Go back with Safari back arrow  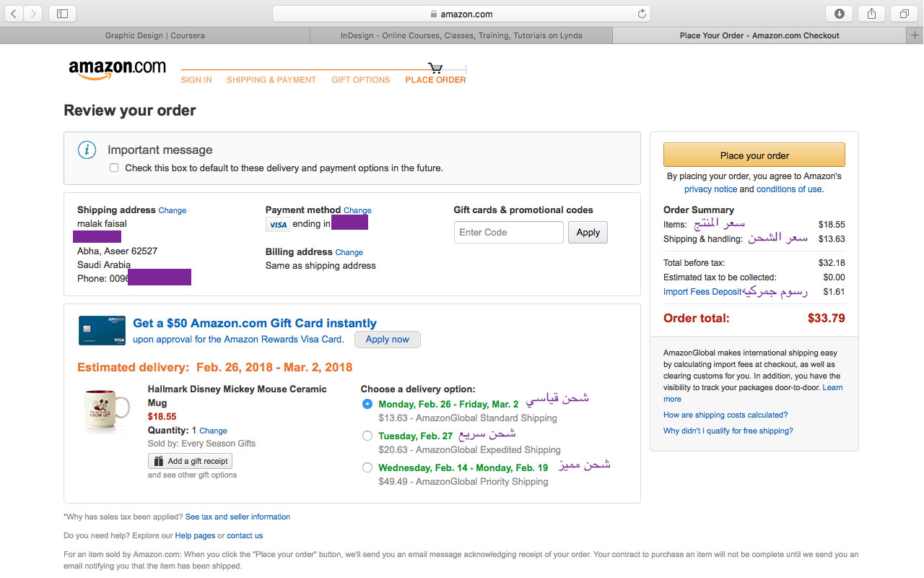pos(14,13)
